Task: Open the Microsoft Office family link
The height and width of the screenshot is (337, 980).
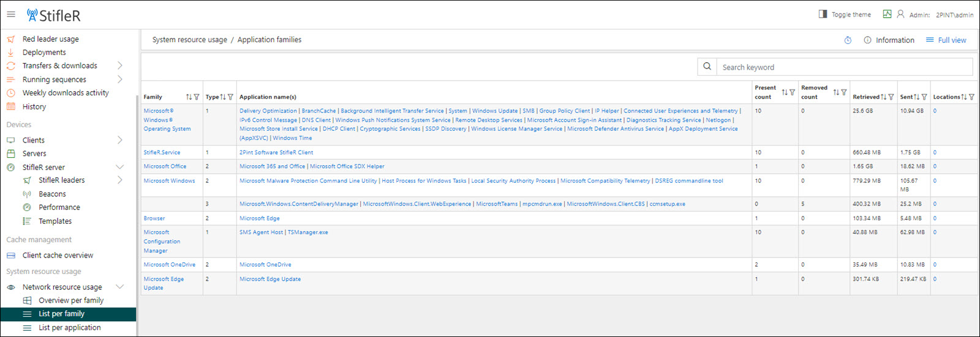Action: pos(165,166)
